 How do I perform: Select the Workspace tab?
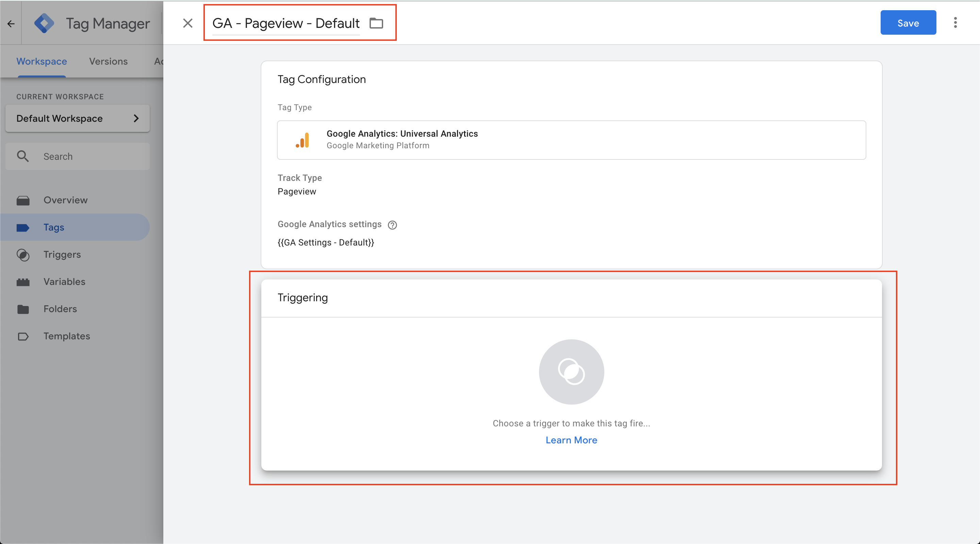tap(42, 61)
